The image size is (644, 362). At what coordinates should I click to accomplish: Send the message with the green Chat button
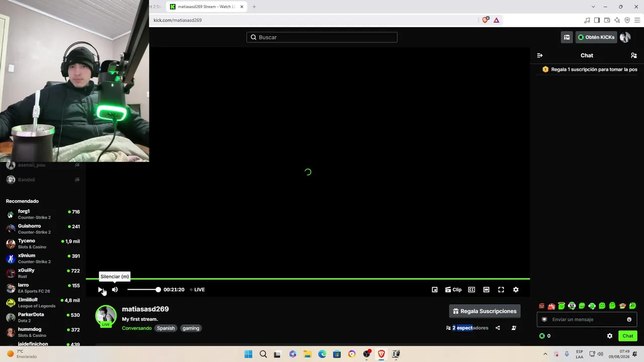pyautogui.click(x=628, y=336)
